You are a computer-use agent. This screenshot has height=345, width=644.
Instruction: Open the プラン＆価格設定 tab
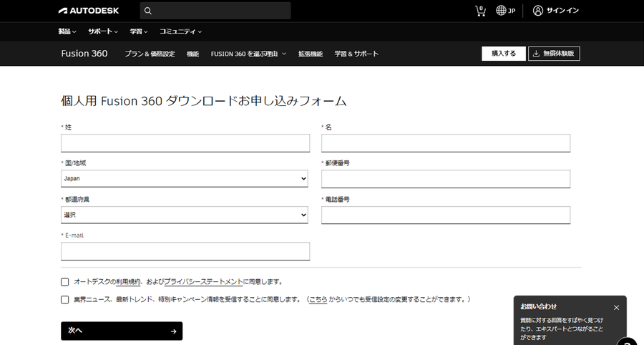[x=150, y=54]
